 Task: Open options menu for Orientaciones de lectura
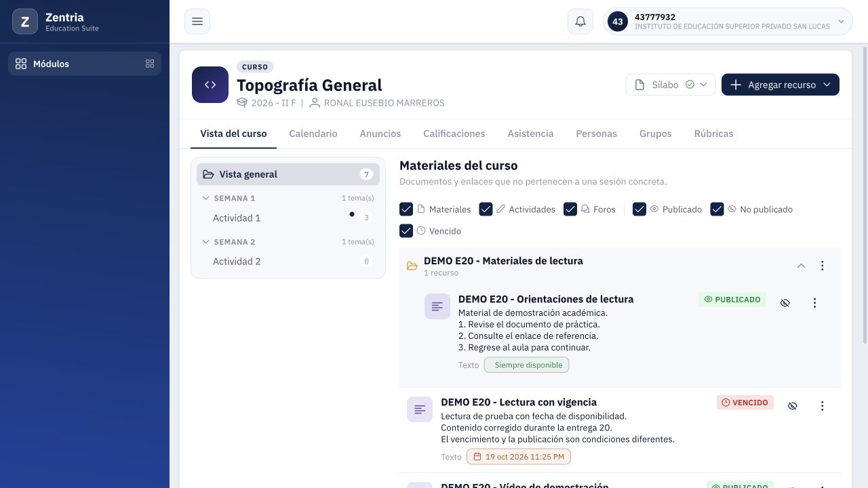tap(814, 303)
